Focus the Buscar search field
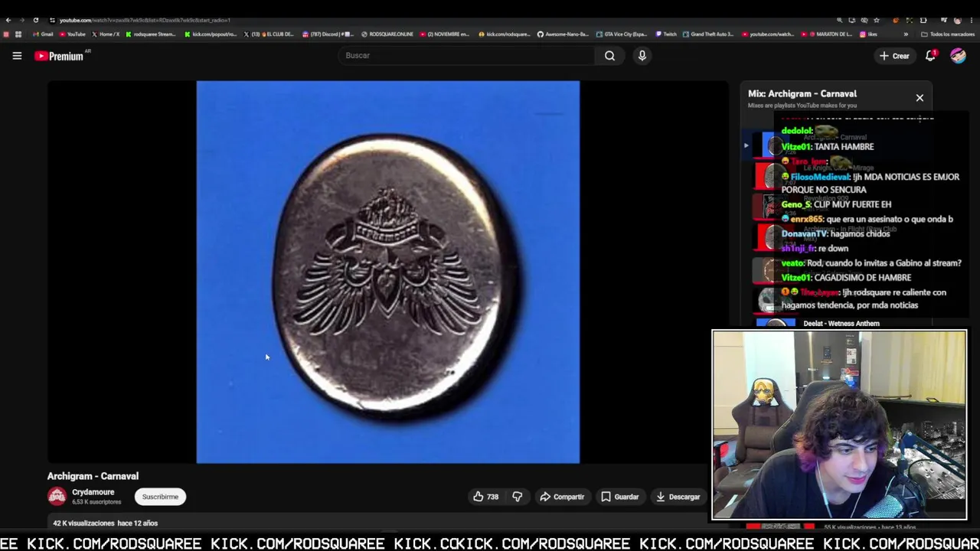980x551 pixels. pos(467,56)
